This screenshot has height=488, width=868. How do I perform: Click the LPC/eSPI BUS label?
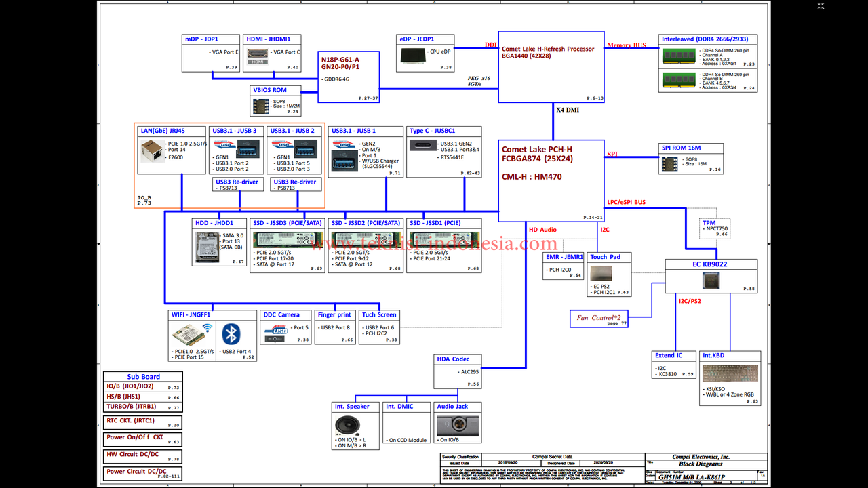[x=626, y=202]
